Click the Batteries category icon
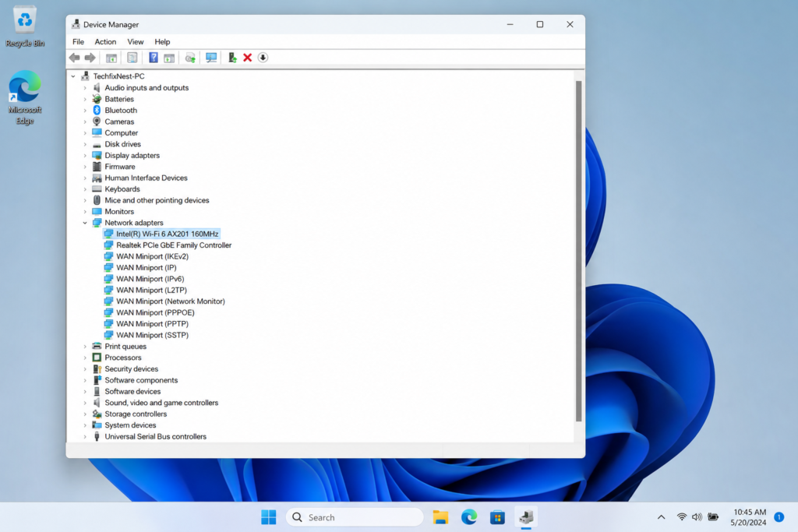Screen dimensions: 798x532 click(97, 99)
